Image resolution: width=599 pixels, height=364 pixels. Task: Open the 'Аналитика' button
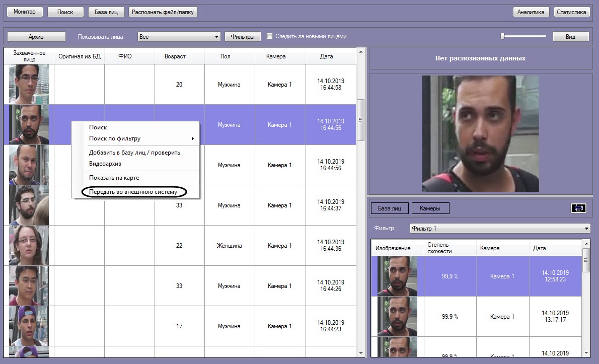tap(531, 12)
